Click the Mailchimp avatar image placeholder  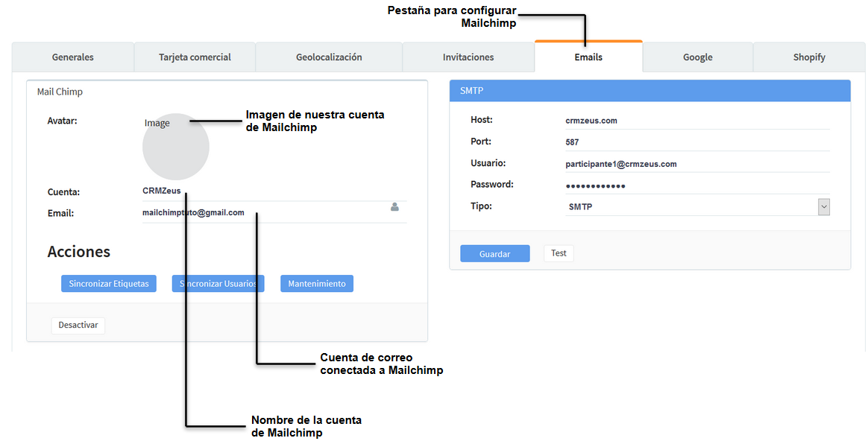(x=176, y=147)
